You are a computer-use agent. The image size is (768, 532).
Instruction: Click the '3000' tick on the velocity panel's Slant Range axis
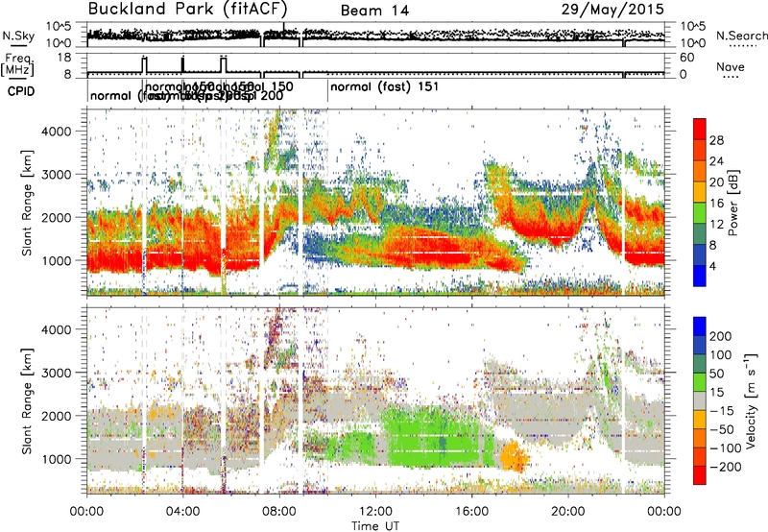click(x=57, y=373)
